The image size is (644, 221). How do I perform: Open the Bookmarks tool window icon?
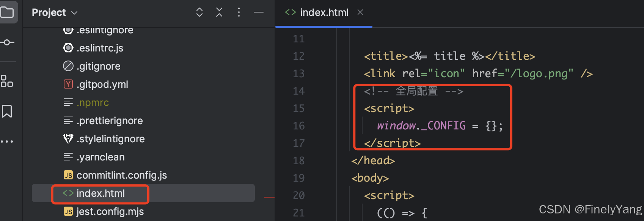click(7, 111)
